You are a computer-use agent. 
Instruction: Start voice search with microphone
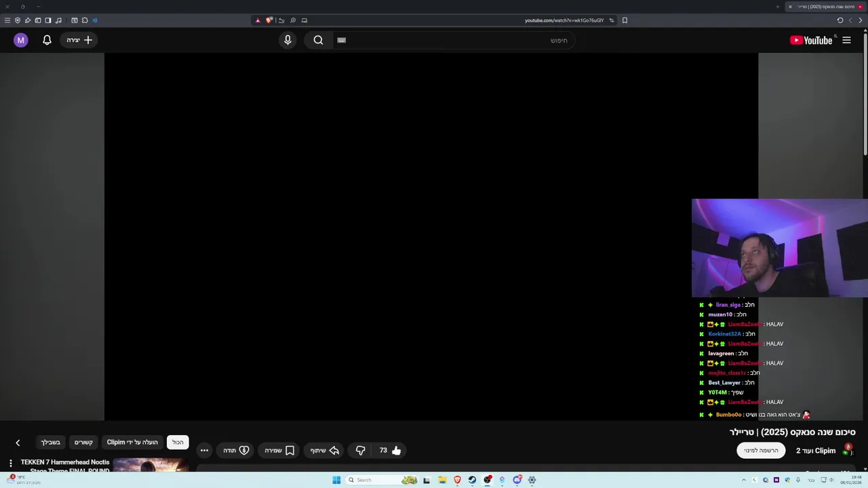288,40
